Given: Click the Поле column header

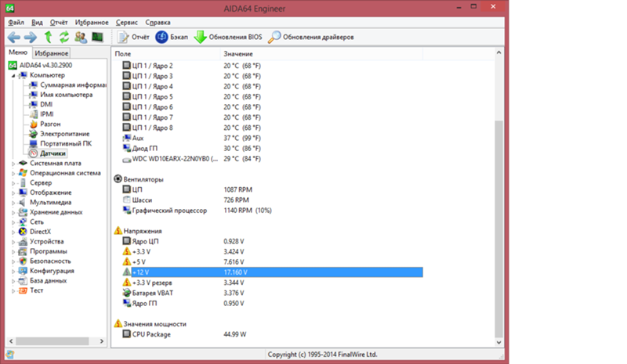Looking at the screenshot, I should click(166, 53).
